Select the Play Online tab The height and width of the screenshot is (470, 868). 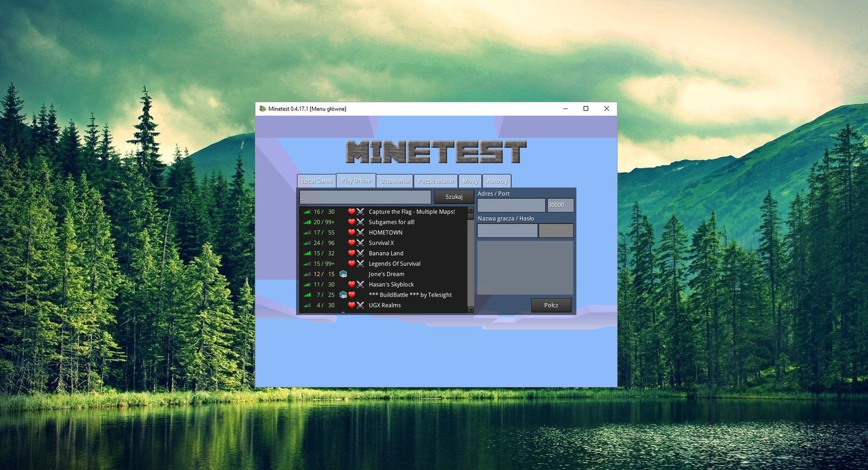click(x=356, y=181)
